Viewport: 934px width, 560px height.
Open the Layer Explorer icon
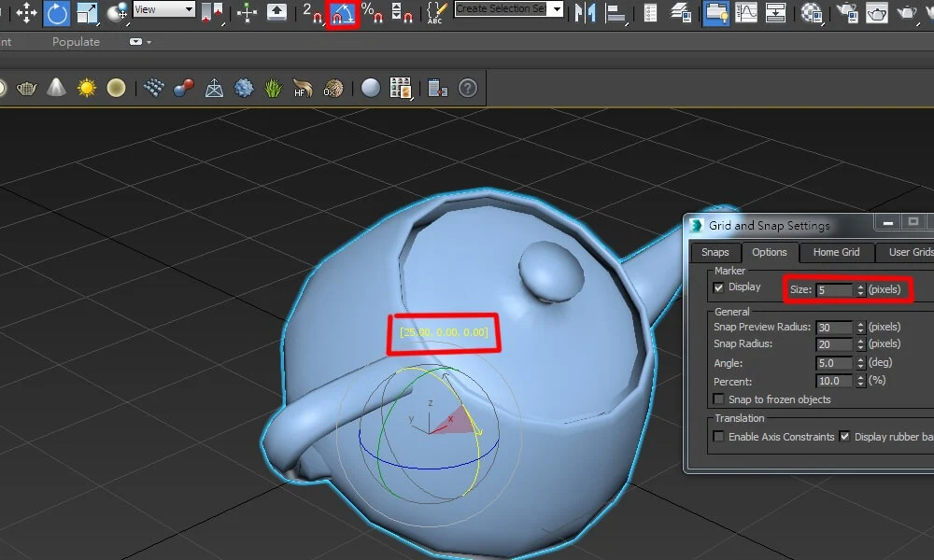681,12
